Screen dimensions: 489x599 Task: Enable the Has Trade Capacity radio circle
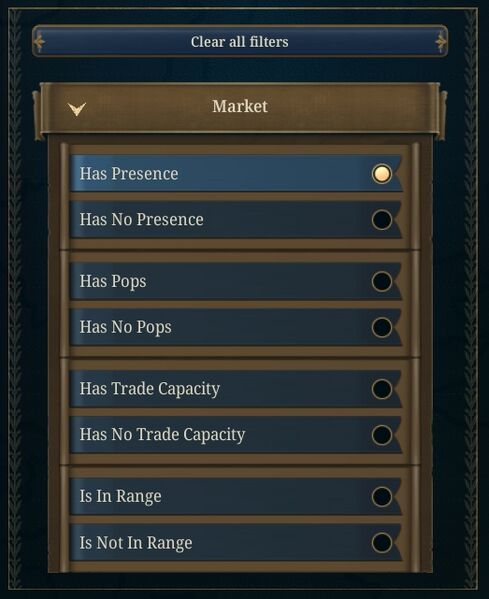pyautogui.click(x=382, y=389)
